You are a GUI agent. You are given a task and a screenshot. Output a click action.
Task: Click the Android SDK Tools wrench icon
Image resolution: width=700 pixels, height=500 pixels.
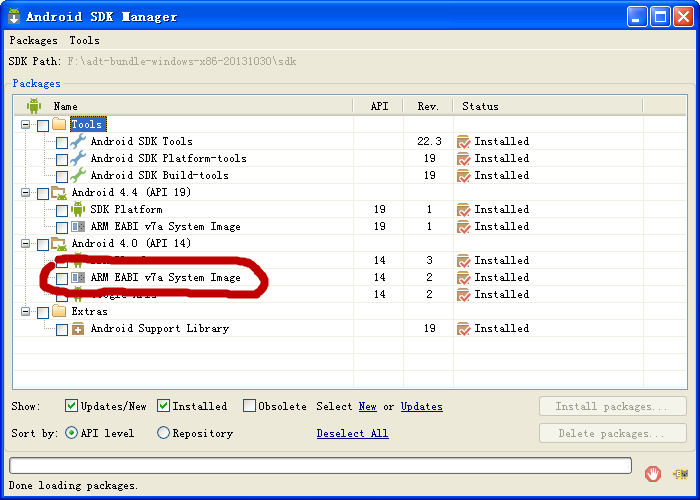[x=78, y=142]
